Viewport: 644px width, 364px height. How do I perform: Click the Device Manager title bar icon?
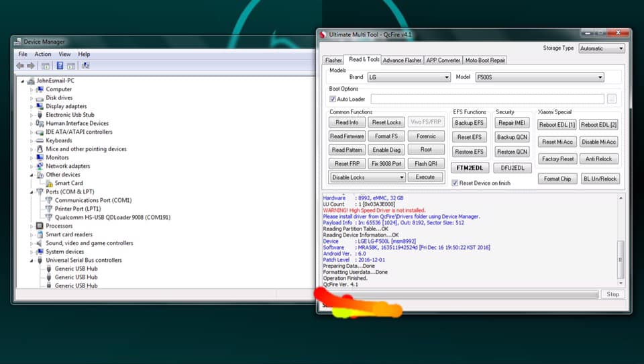point(17,42)
